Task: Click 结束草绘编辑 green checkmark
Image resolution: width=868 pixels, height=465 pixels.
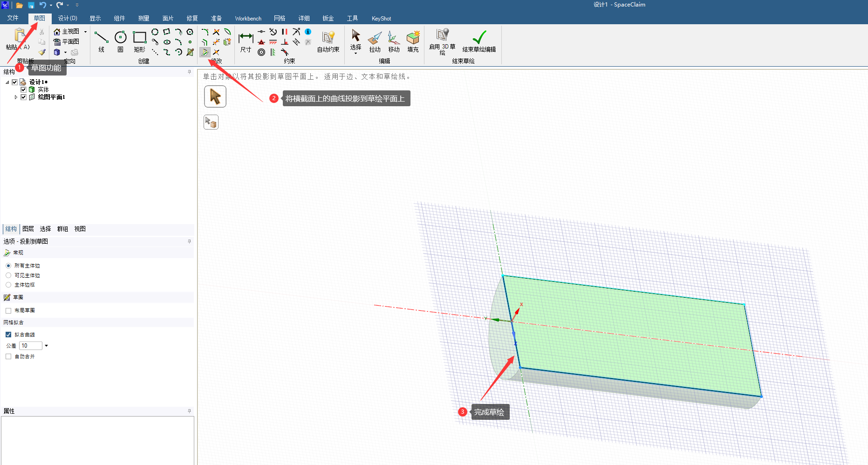Action: pos(479,40)
